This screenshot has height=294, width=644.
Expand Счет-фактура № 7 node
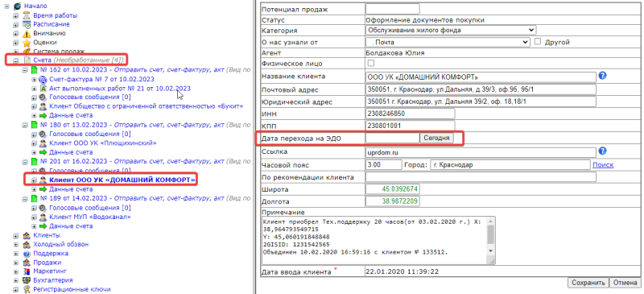34,80
